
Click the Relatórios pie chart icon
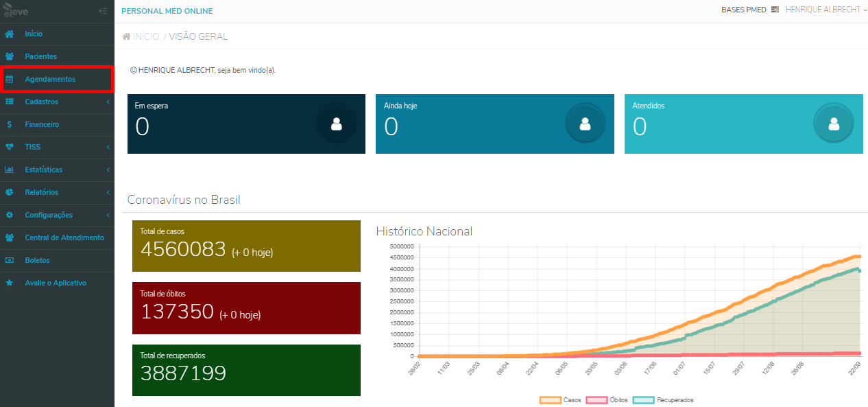[10, 192]
